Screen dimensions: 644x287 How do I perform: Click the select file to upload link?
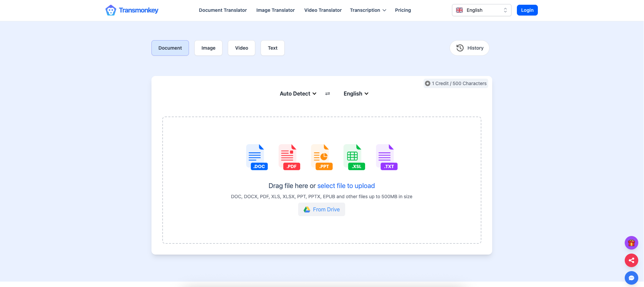[346, 186]
